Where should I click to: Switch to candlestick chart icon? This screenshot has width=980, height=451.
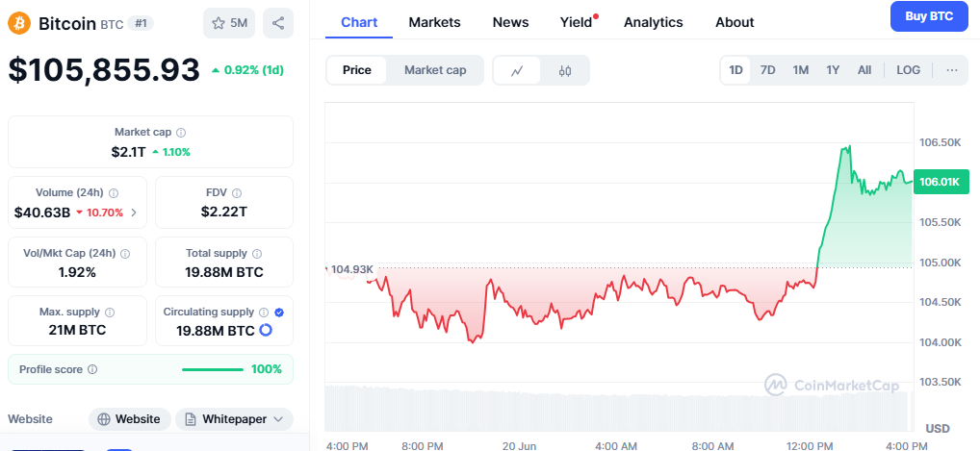tap(565, 70)
